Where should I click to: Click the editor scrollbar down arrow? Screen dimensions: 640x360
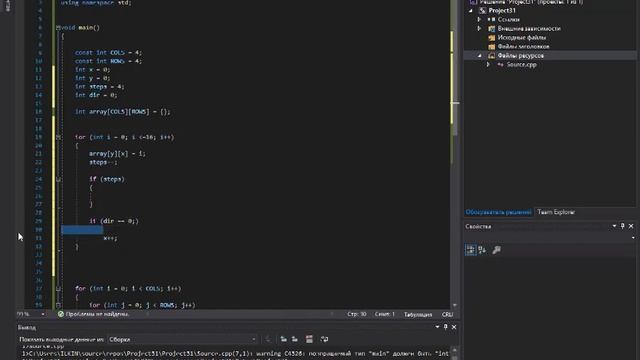(454, 305)
